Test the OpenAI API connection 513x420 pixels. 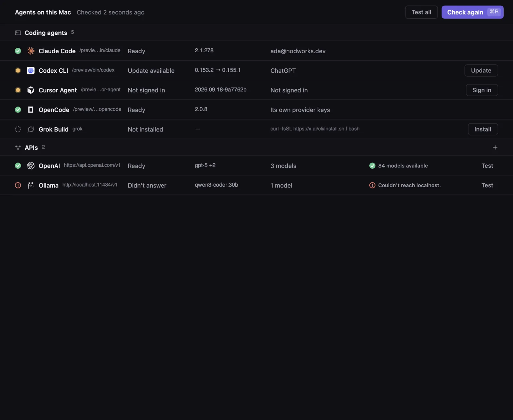click(487, 166)
